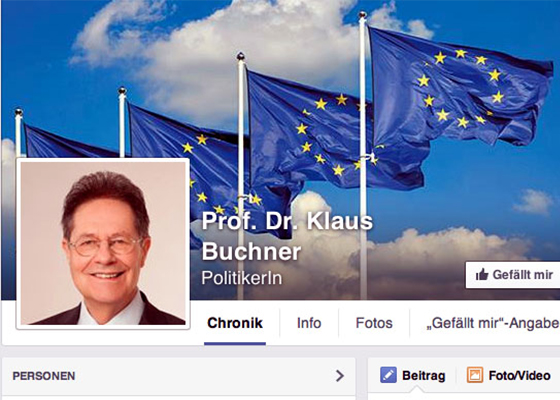This screenshot has width=560, height=400.
Task: Click the thumbs-up icon on Gefällt mir
Action: [482, 274]
